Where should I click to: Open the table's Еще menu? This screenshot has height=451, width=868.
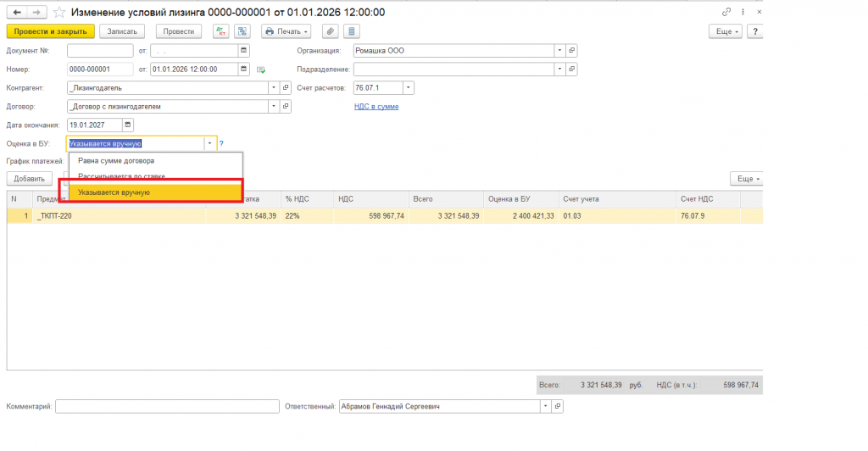[x=747, y=179]
